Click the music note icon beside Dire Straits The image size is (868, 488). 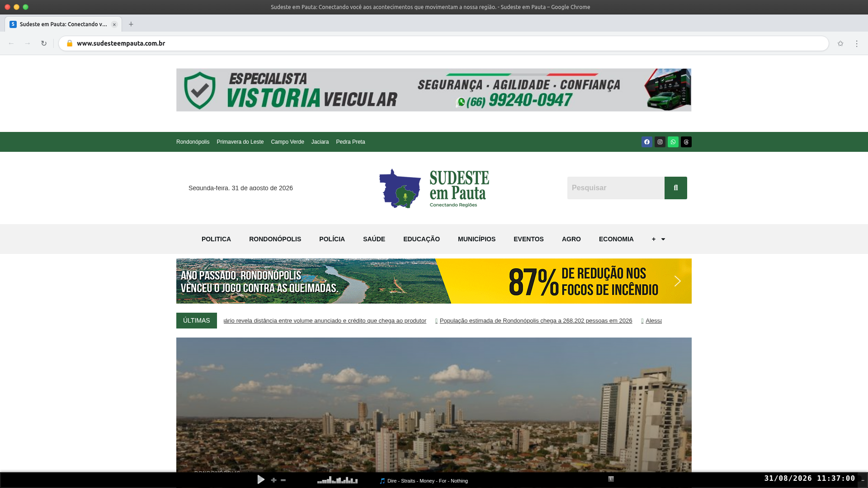[x=382, y=481]
